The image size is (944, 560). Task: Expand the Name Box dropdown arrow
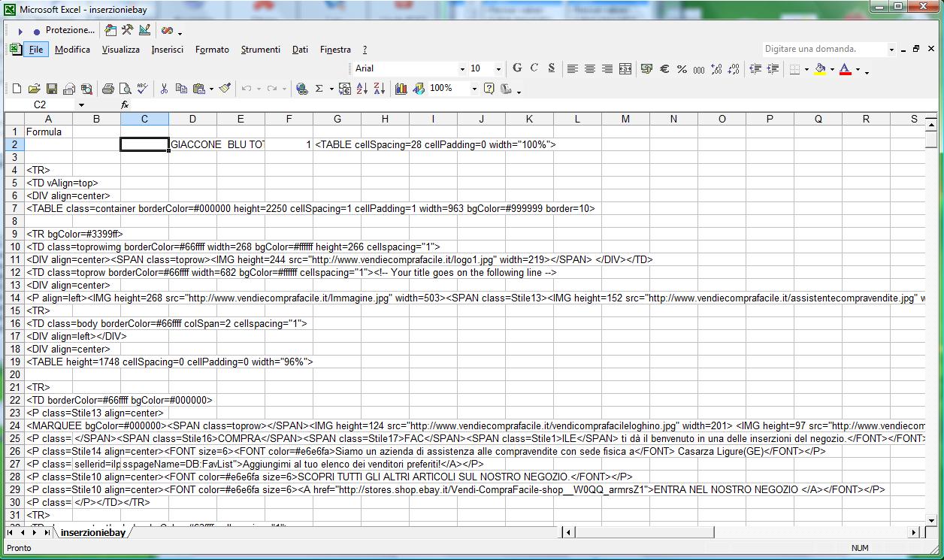coord(80,105)
